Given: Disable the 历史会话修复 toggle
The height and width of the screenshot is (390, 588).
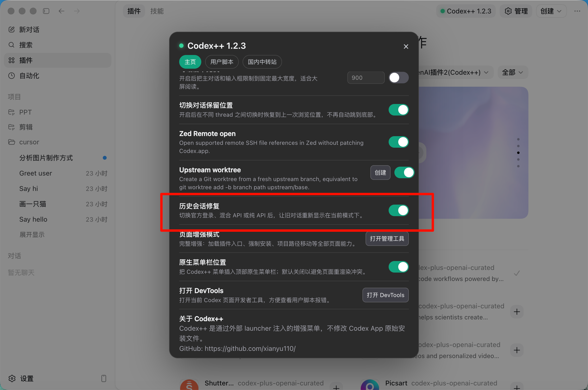Looking at the screenshot, I should point(398,210).
